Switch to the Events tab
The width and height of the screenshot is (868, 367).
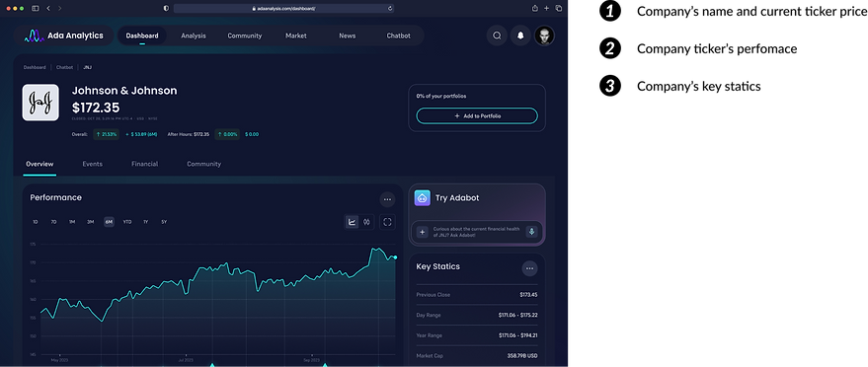click(93, 164)
